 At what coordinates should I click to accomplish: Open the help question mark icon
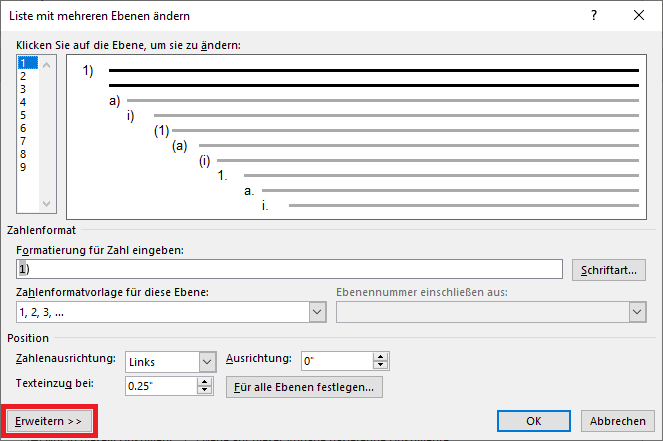click(594, 16)
